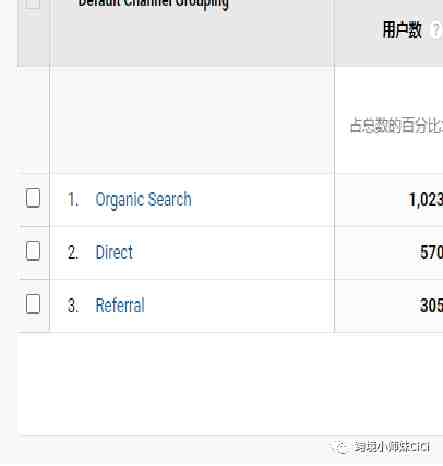The image size is (443, 466).
Task: Click the Default Channel Grouping column header
Action: (x=153, y=3)
